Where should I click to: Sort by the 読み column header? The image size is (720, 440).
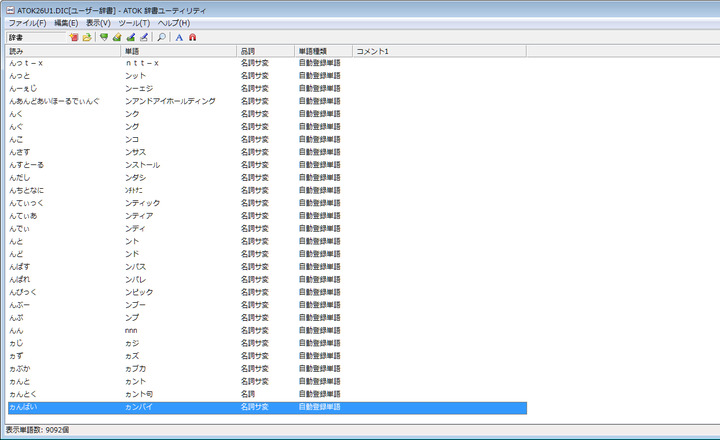(62, 50)
